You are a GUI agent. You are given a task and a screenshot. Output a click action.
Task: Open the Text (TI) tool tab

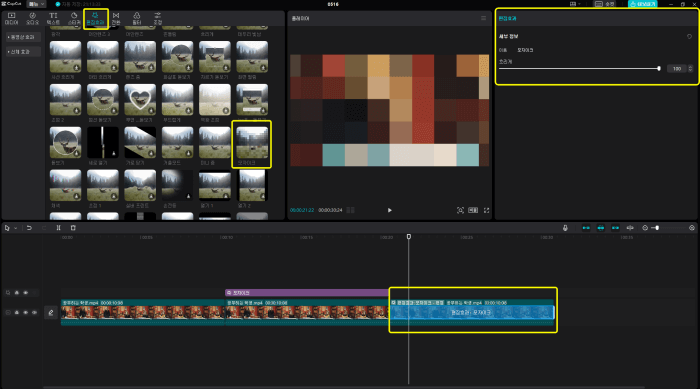click(x=53, y=18)
